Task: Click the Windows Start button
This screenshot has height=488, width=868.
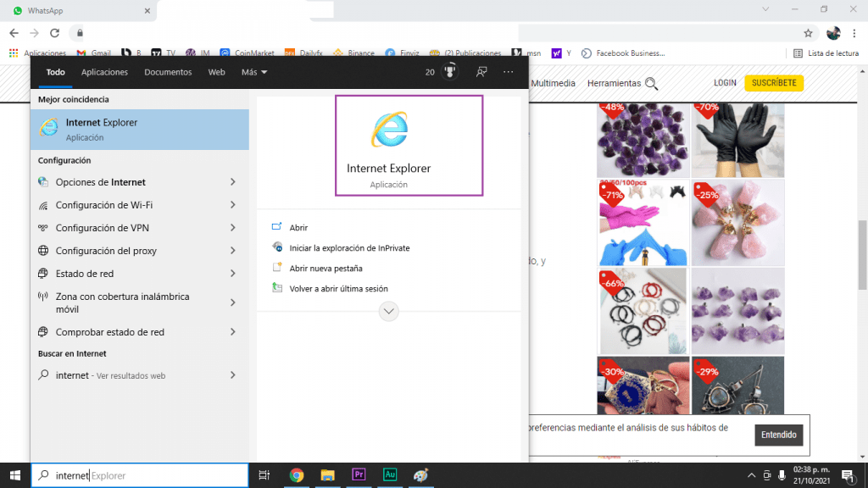Action: [15, 475]
